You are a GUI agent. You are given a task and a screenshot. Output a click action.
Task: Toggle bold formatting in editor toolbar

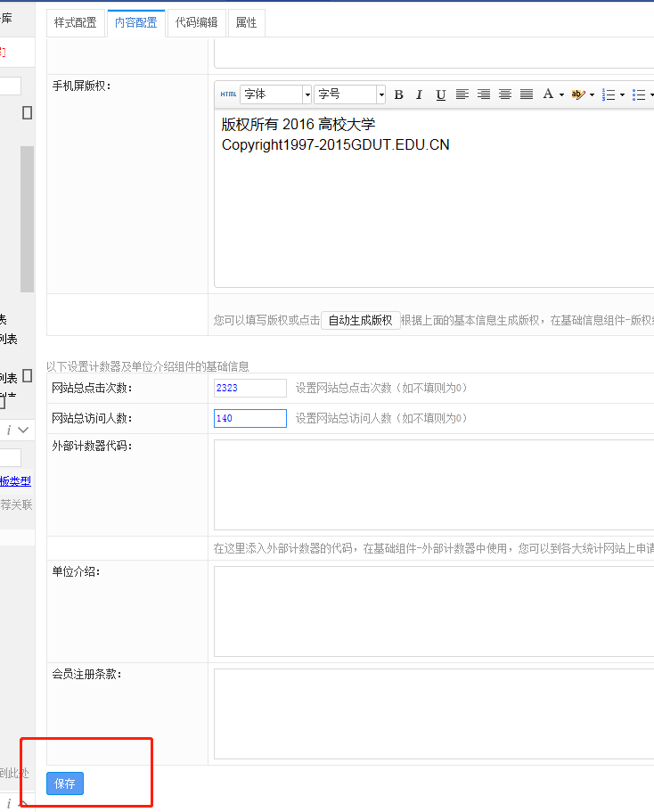tap(398, 94)
